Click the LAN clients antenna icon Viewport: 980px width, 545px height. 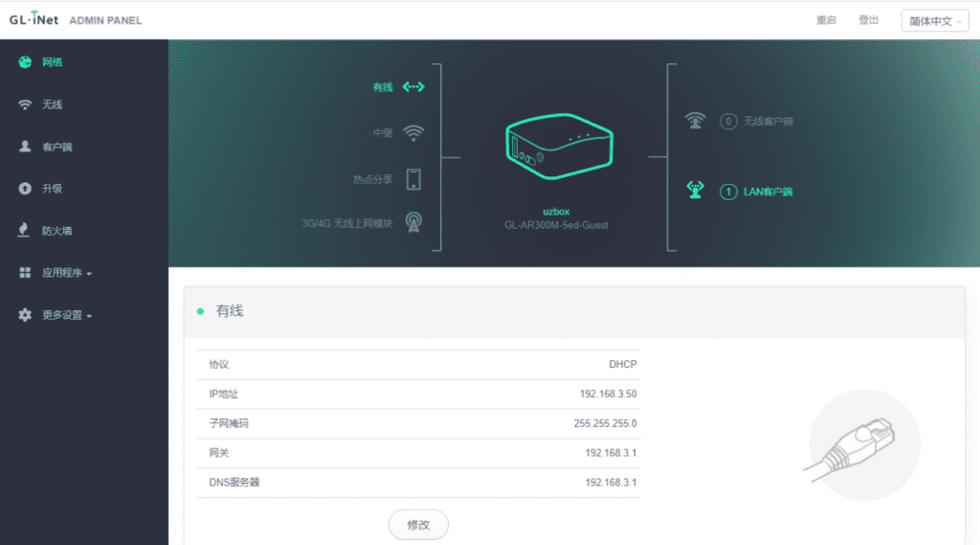(x=695, y=190)
